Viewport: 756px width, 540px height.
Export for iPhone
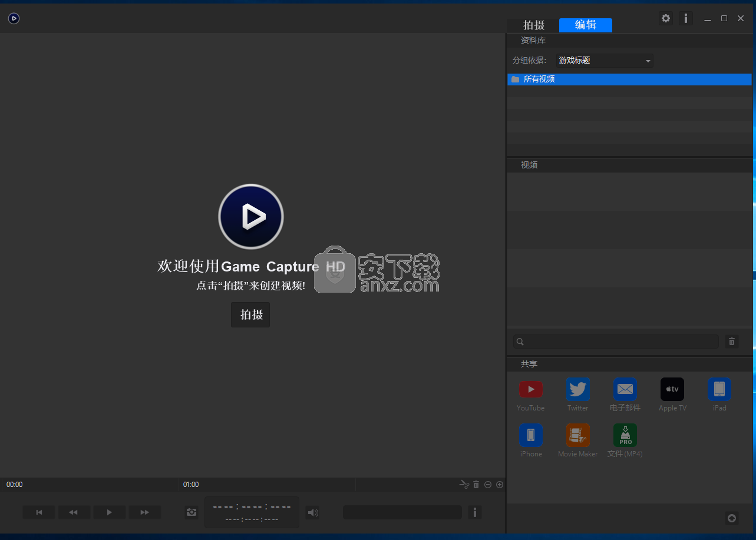(531, 435)
